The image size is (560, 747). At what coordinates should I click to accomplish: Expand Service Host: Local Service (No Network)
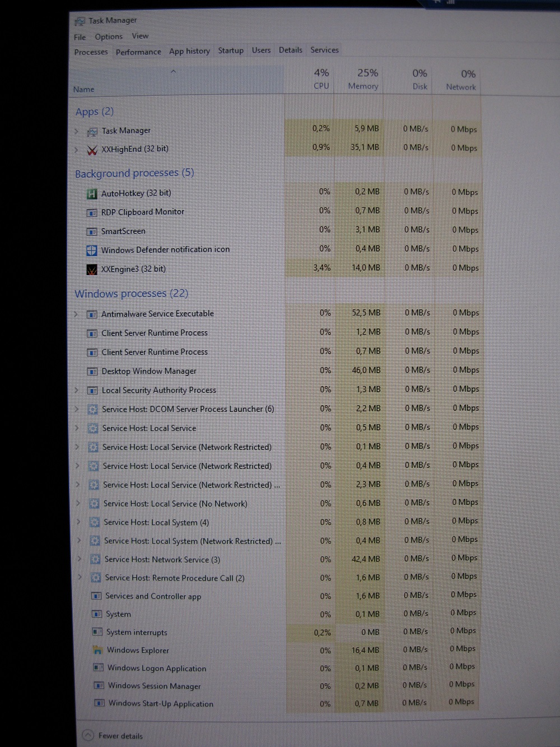coord(78,504)
